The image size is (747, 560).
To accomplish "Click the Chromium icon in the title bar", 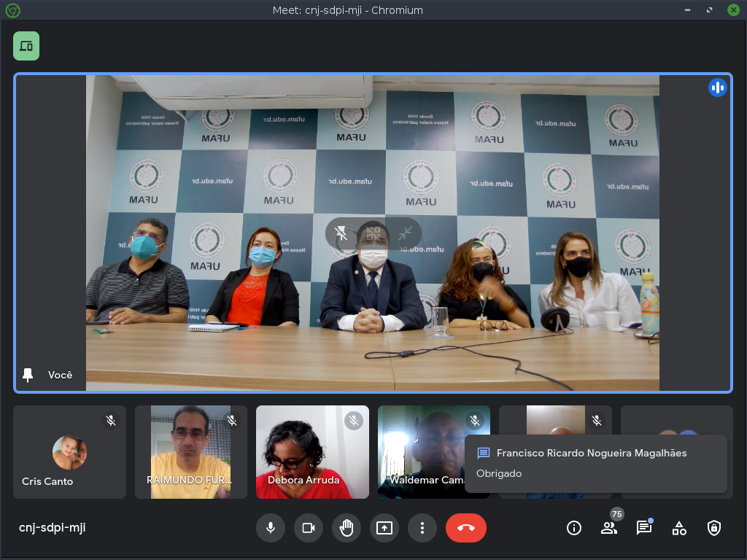I will click(x=13, y=10).
